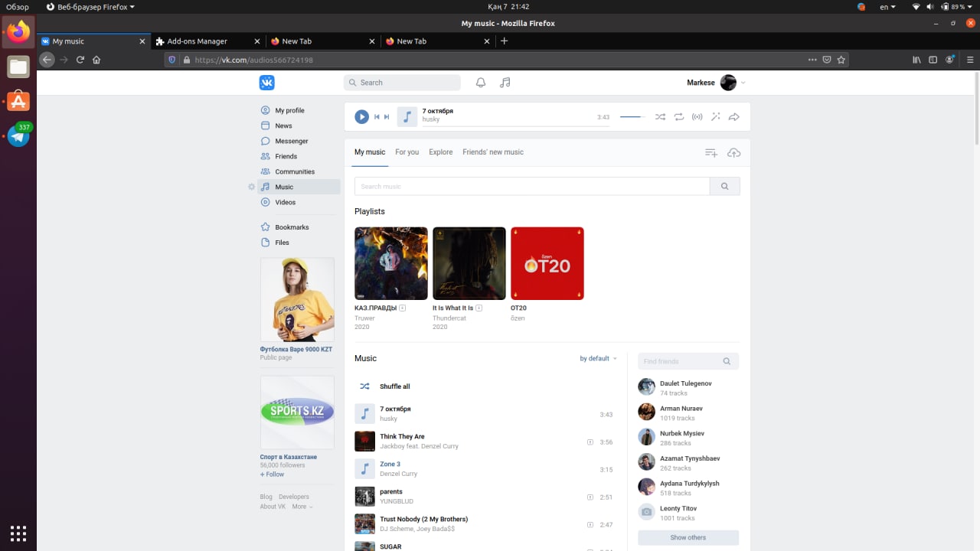The height and width of the screenshot is (551, 980).
Task: Go to Firefox home page icon
Action: (x=96, y=60)
